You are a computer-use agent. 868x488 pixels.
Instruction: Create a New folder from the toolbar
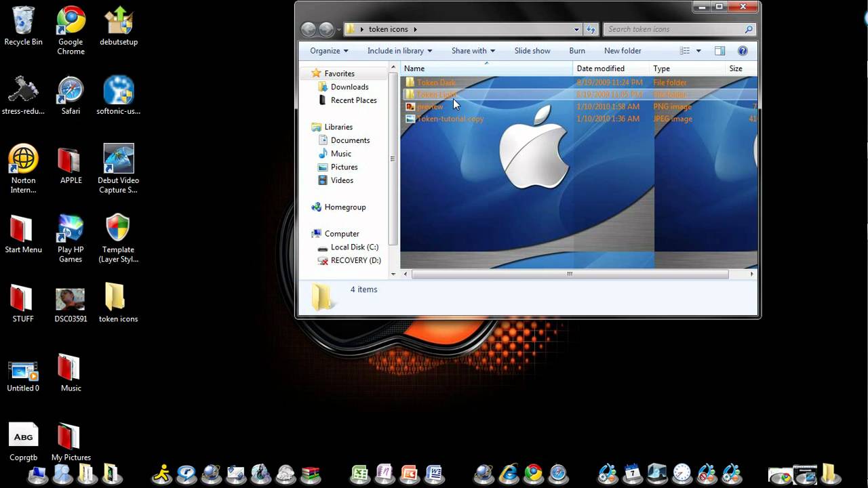click(x=623, y=51)
